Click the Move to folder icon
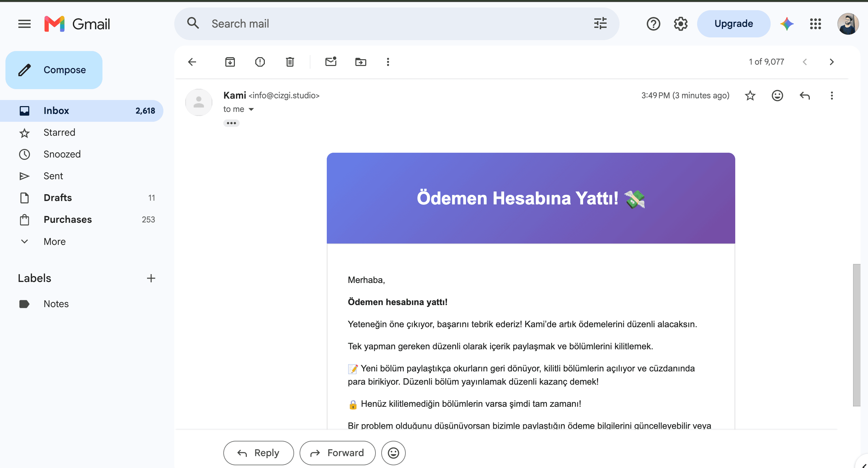Screen dimensions: 868x468 [x=361, y=62]
